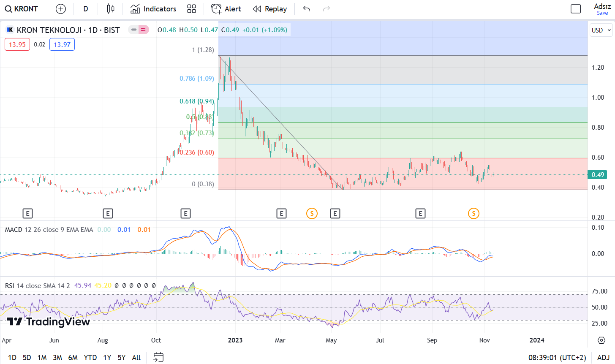Viewport: 615px width, 364px height.
Task: Undo the last chart action
Action: coord(307,9)
